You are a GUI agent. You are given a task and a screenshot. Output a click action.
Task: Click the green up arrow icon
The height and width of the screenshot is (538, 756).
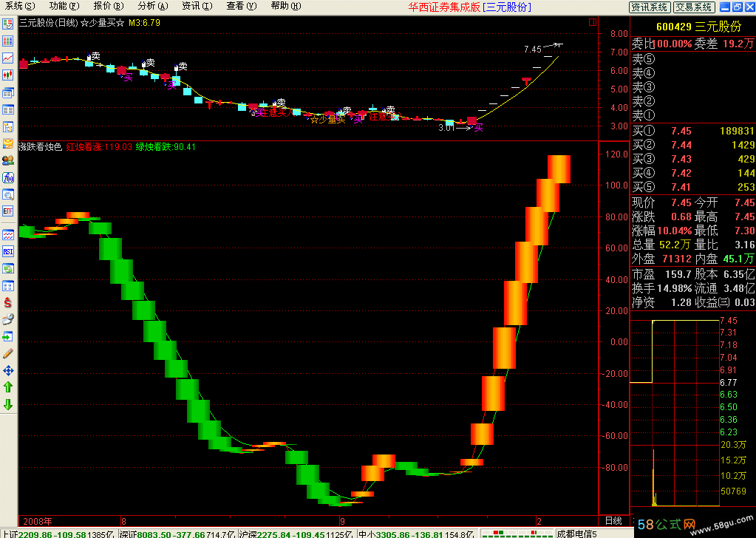point(7,387)
